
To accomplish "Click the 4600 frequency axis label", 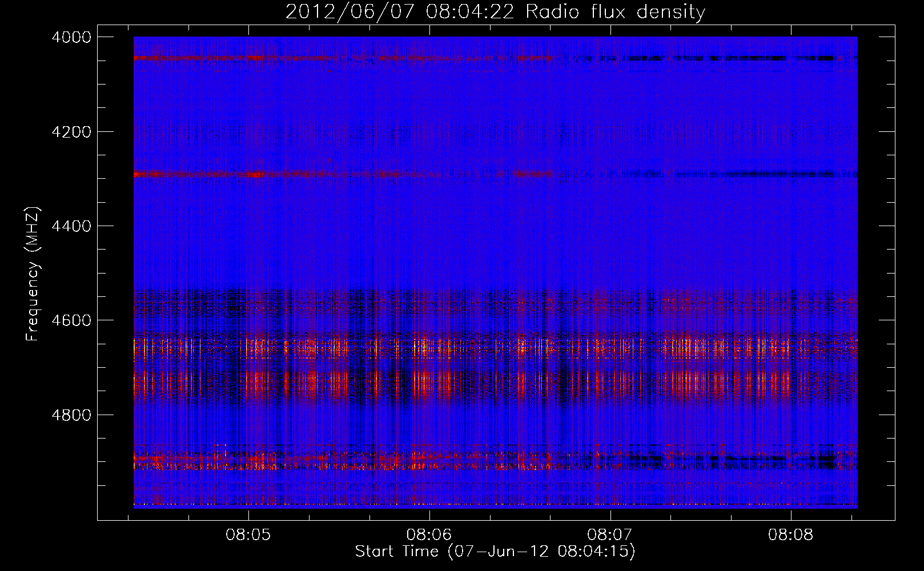I will (71, 320).
